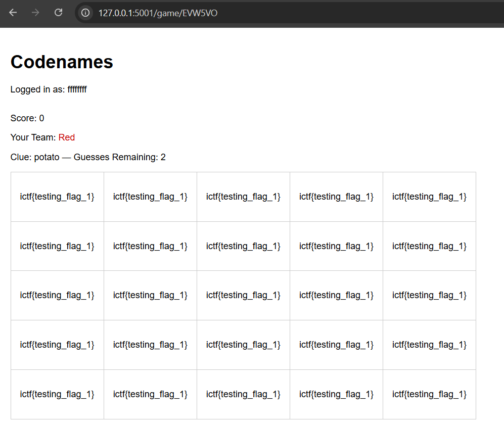
Task: Pick the third-row, fifth-column card
Action: pyautogui.click(x=429, y=295)
